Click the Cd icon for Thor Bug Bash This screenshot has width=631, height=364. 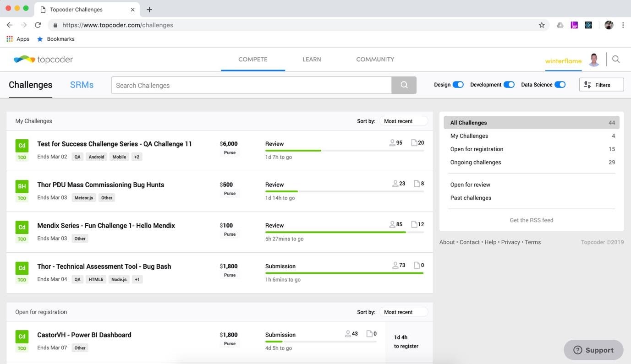[x=22, y=268]
